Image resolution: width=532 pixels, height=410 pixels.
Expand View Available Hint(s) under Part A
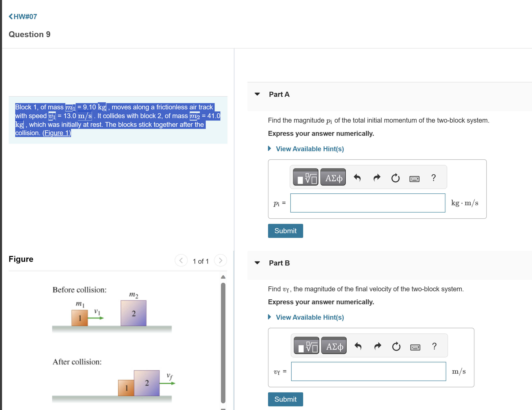[310, 149]
